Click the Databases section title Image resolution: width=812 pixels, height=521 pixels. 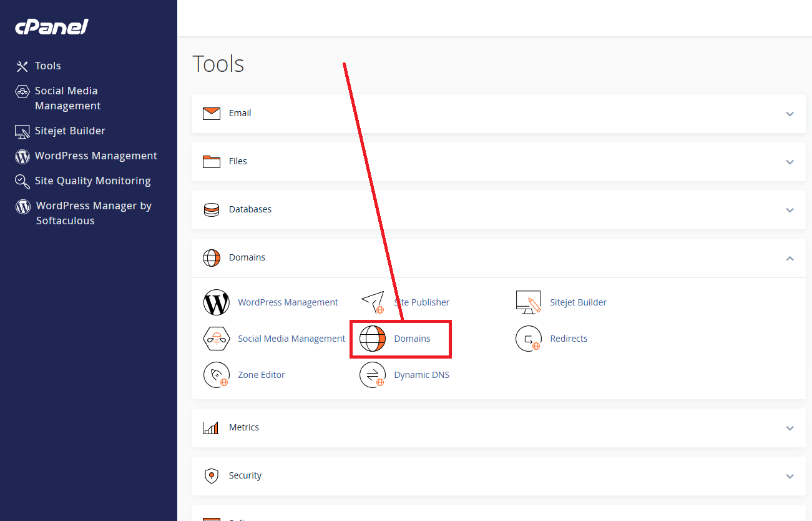click(x=250, y=209)
